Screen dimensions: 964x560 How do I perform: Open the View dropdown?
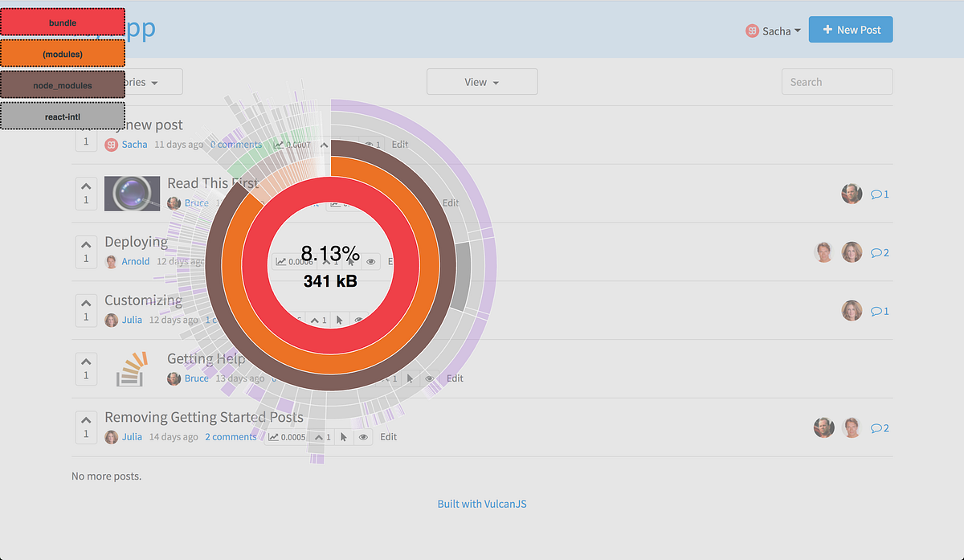click(x=482, y=82)
